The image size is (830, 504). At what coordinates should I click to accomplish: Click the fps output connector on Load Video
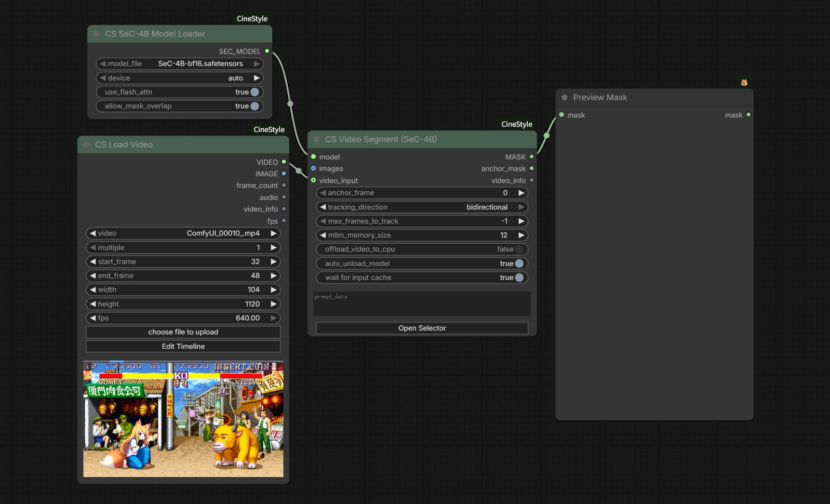point(284,221)
